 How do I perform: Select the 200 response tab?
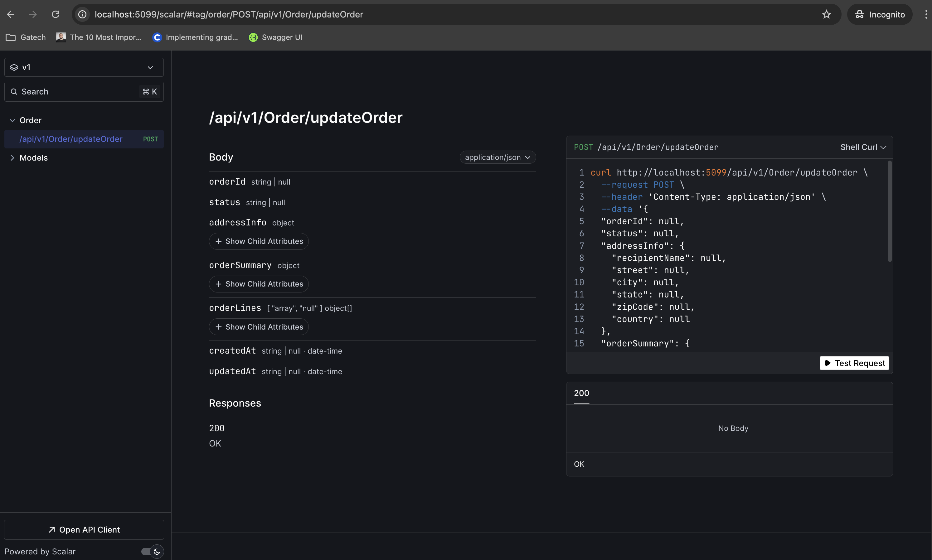[581, 393]
